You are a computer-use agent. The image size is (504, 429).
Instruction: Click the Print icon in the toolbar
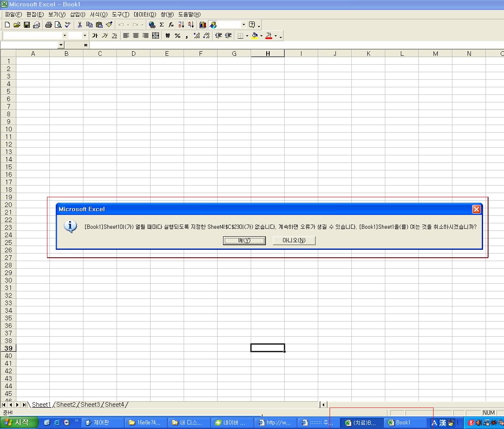(x=48, y=25)
